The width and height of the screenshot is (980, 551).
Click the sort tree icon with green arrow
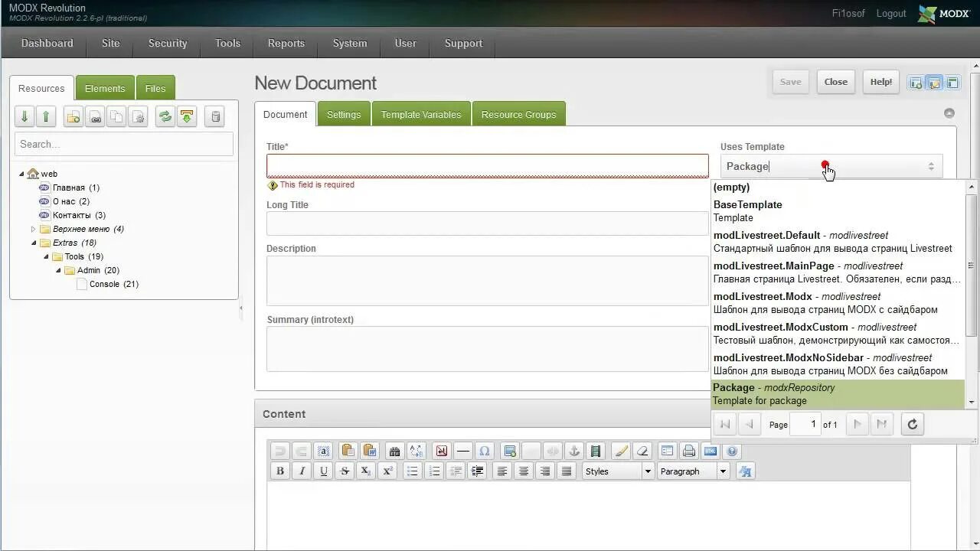(187, 116)
